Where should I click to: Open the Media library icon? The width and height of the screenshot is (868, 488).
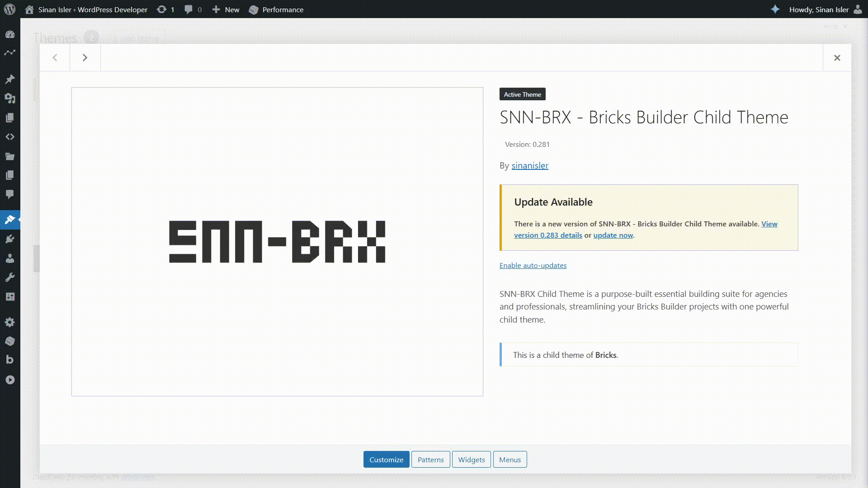[x=10, y=99]
